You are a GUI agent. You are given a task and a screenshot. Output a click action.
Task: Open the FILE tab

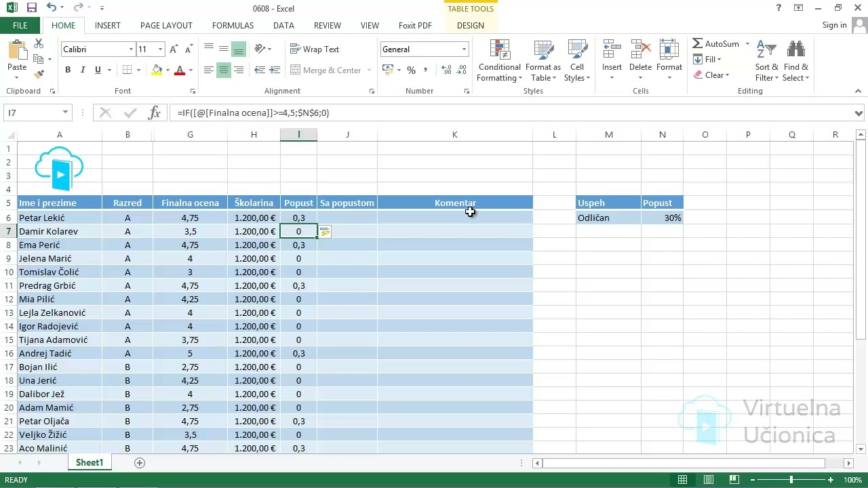click(20, 26)
